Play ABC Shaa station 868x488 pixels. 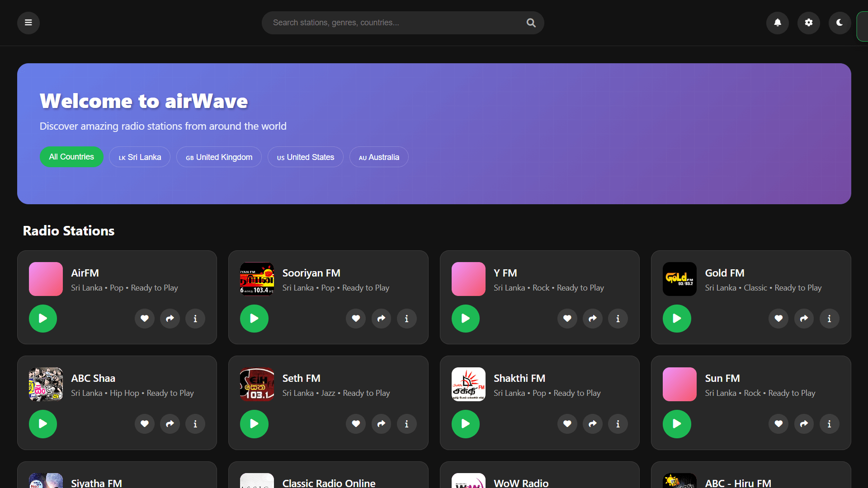(x=43, y=424)
